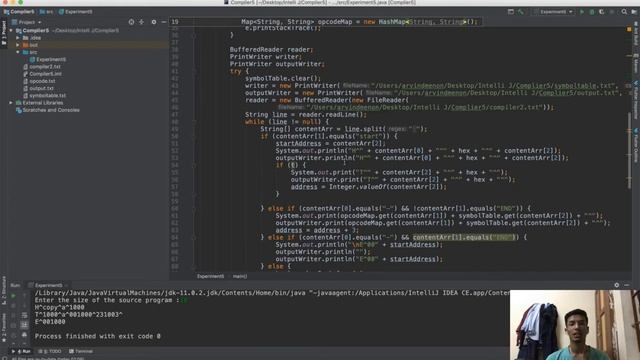Viewport: 640px width, 360px height.
Task: Click Compiler5 breadcrumb in navigation bar
Action: pyautogui.click(x=19, y=12)
